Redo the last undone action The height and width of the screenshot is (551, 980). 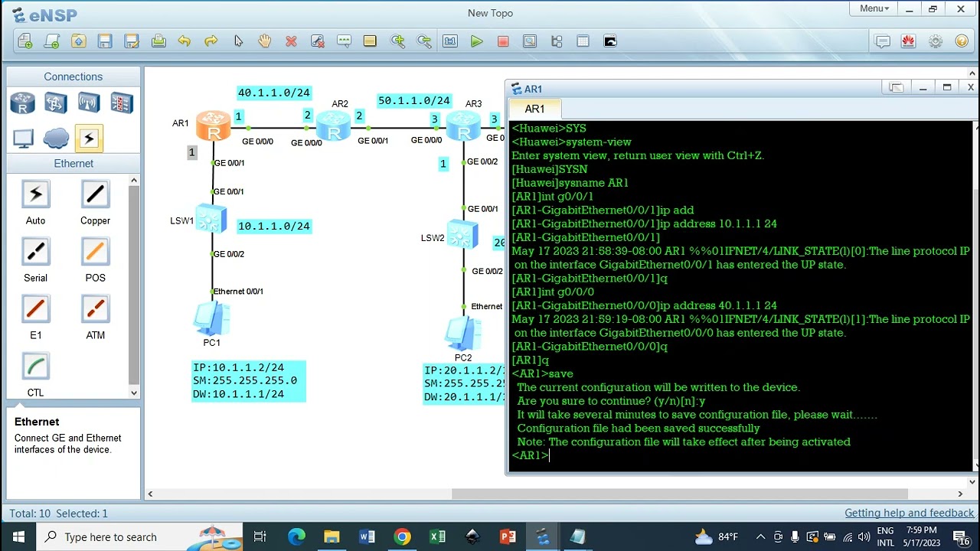[x=211, y=41]
